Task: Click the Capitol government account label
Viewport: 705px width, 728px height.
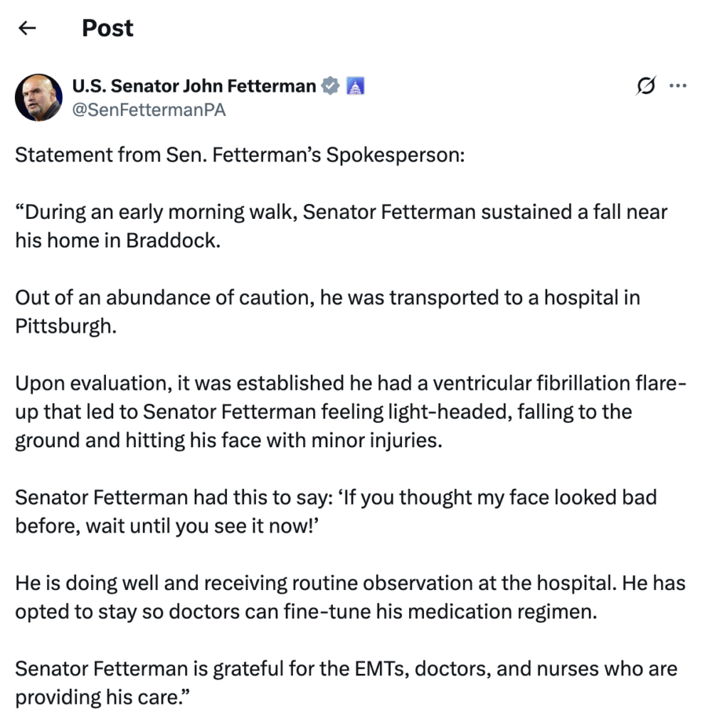Action: (x=356, y=85)
